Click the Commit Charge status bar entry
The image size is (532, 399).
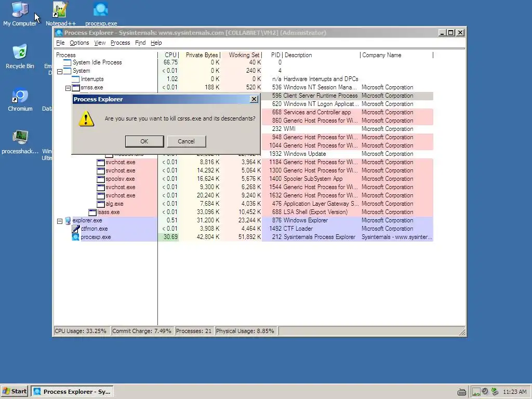[x=142, y=331]
